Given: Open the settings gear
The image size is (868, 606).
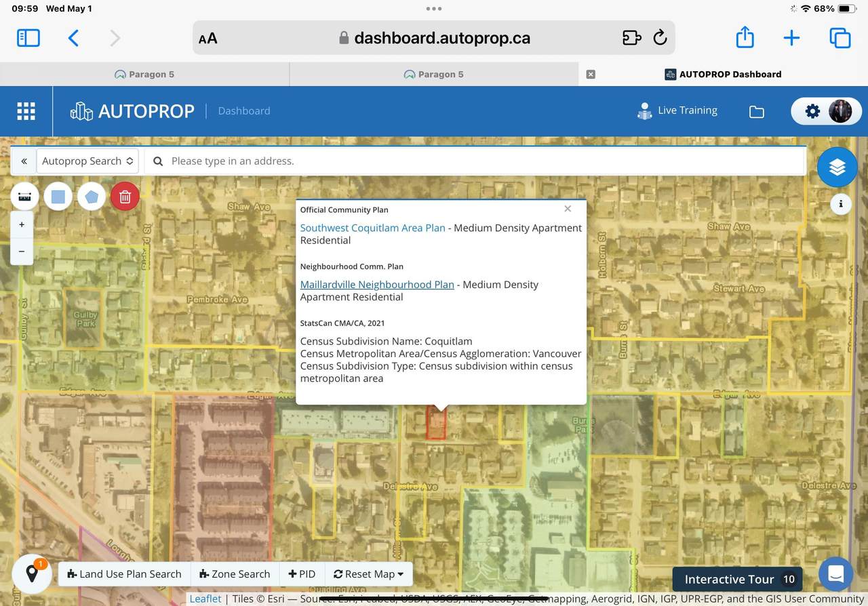Looking at the screenshot, I should click(x=812, y=111).
